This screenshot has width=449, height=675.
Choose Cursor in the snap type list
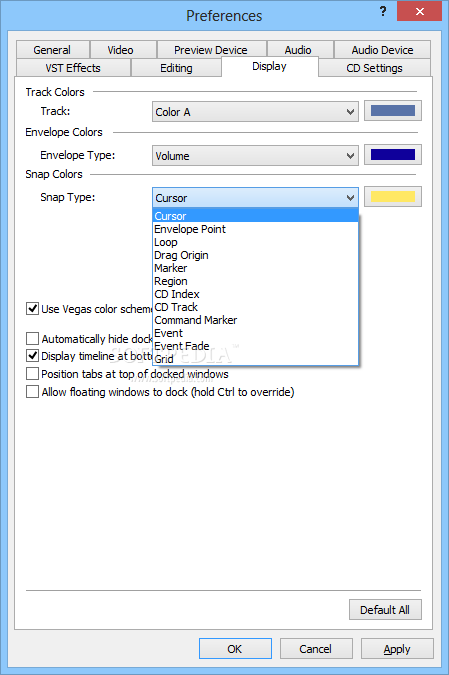255,216
